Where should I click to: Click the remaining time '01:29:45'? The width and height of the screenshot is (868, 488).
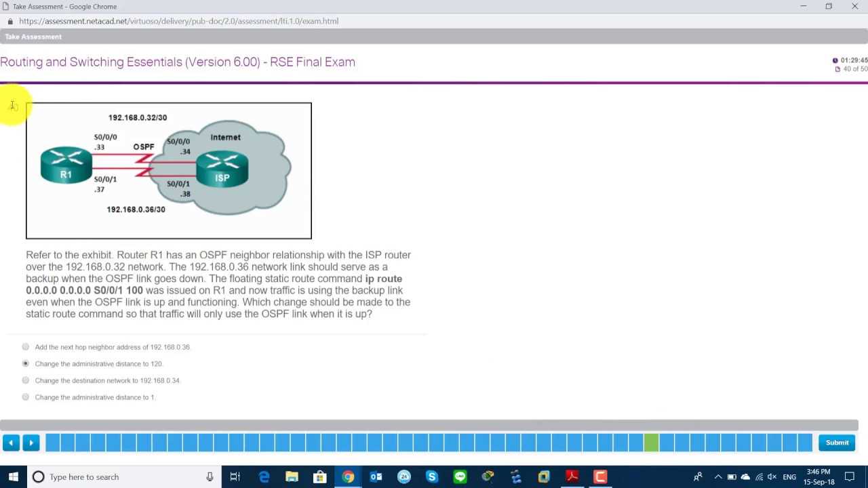coord(854,60)
